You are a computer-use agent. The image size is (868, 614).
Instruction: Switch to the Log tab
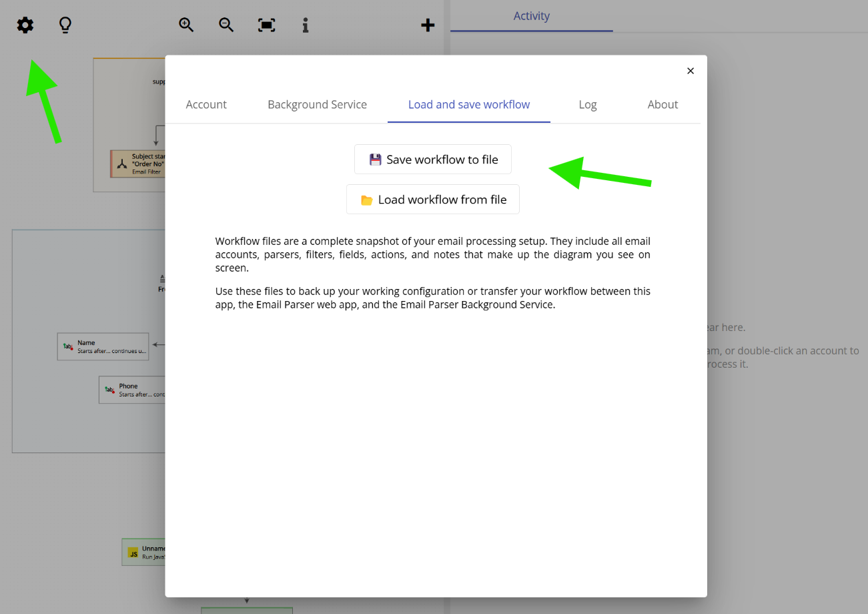pos(588,104)
